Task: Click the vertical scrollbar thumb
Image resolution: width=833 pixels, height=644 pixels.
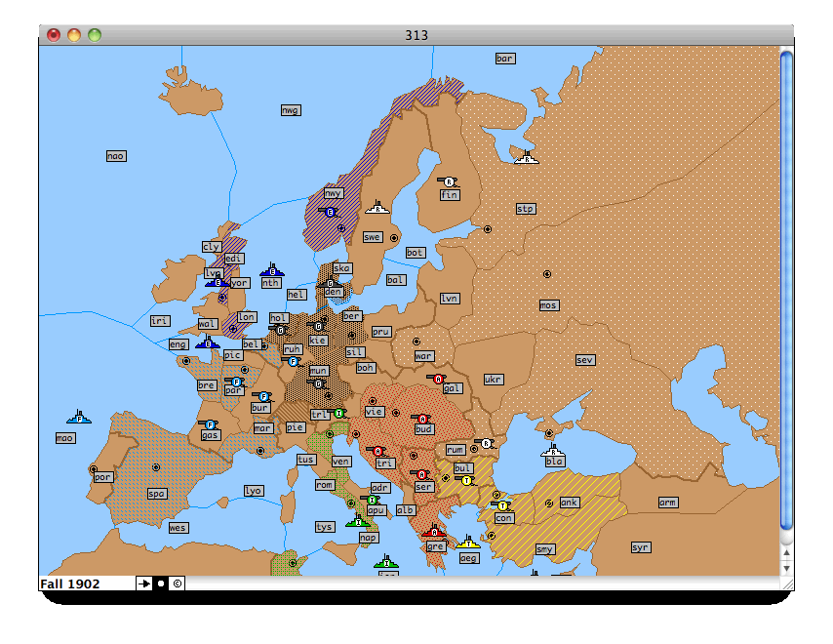Action: click(x=787, y=290)
